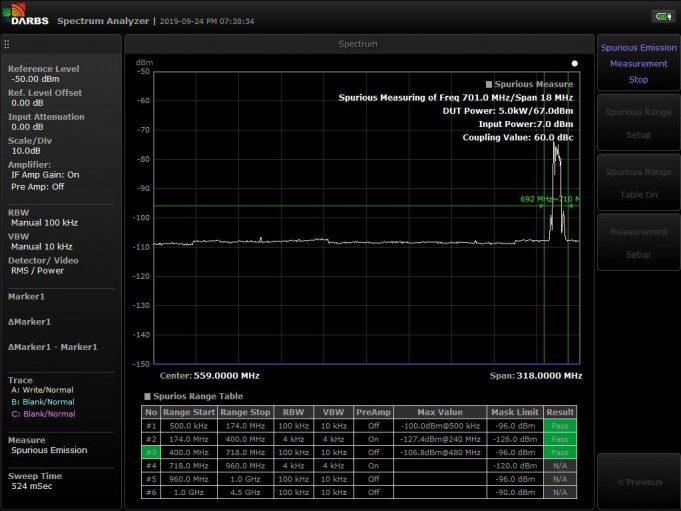The height and width of the screenshot is (511, 681).
Task: Click the Reference Level value
Action: [x=36, y=79]
